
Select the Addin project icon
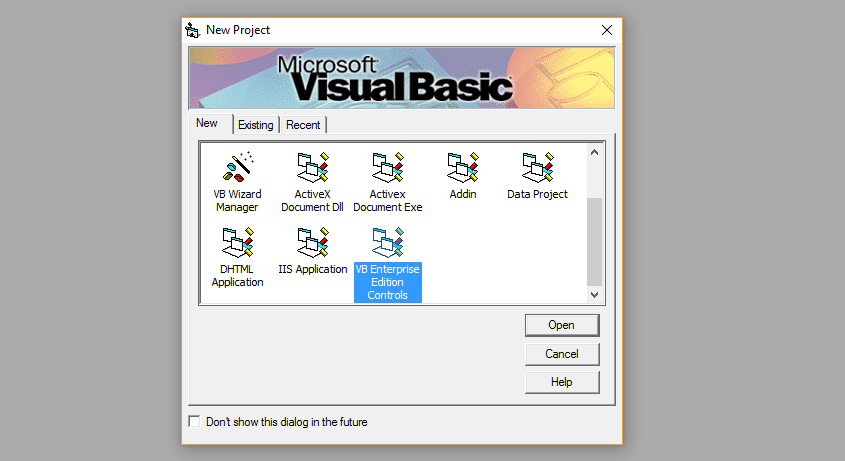coord(462,167)
